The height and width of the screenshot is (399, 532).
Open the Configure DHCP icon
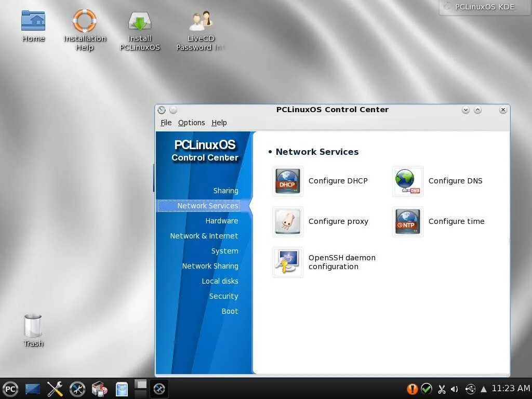click(287, 181)
